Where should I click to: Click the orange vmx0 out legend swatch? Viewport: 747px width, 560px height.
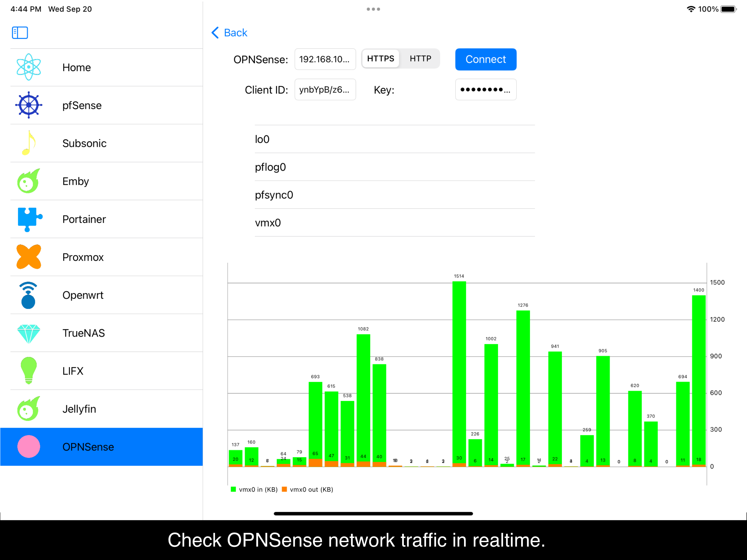coord(284,489)
